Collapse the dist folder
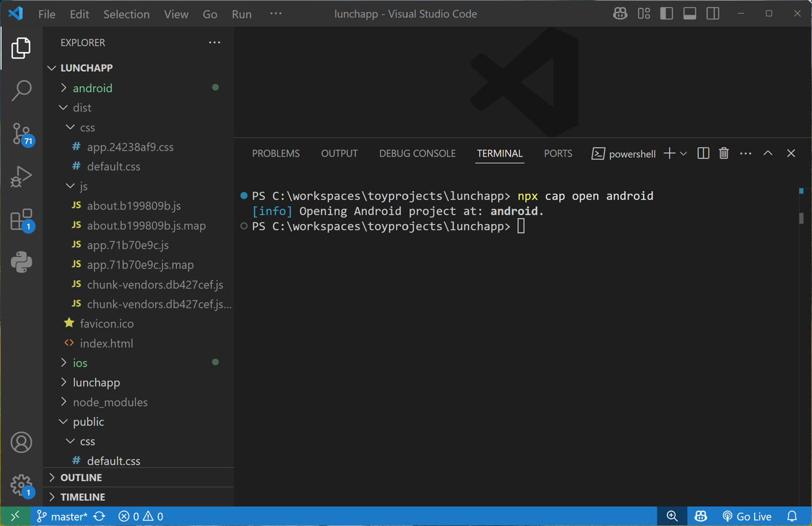This screenshot has width=812, height=526. pyautogui.click(x=139, y=108)
